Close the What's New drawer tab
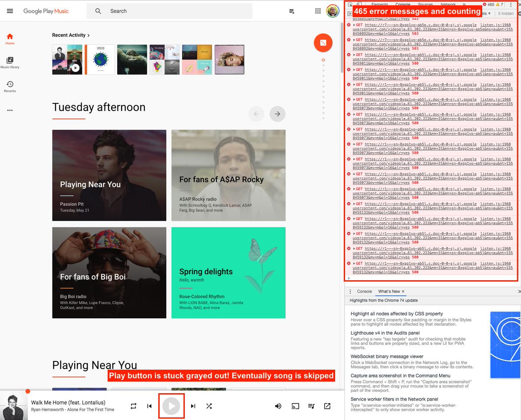Viewport: 521px width, 420px height. tap(403, 291)
